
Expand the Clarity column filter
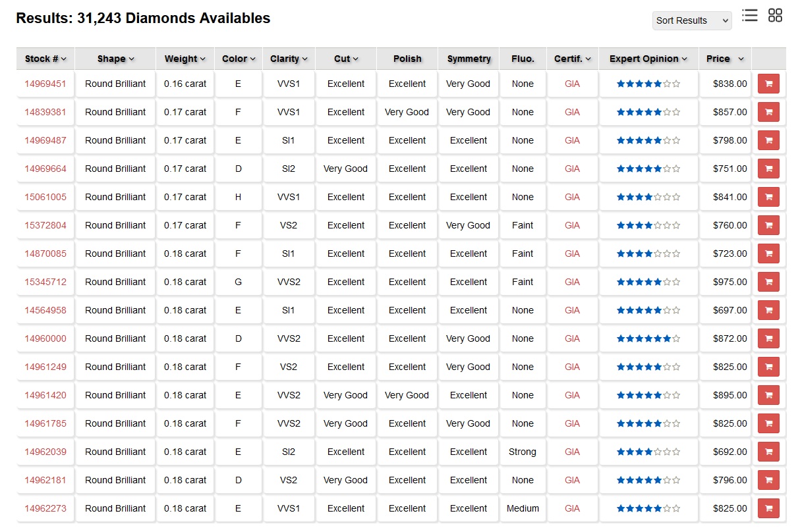click(x=289, y=59)
